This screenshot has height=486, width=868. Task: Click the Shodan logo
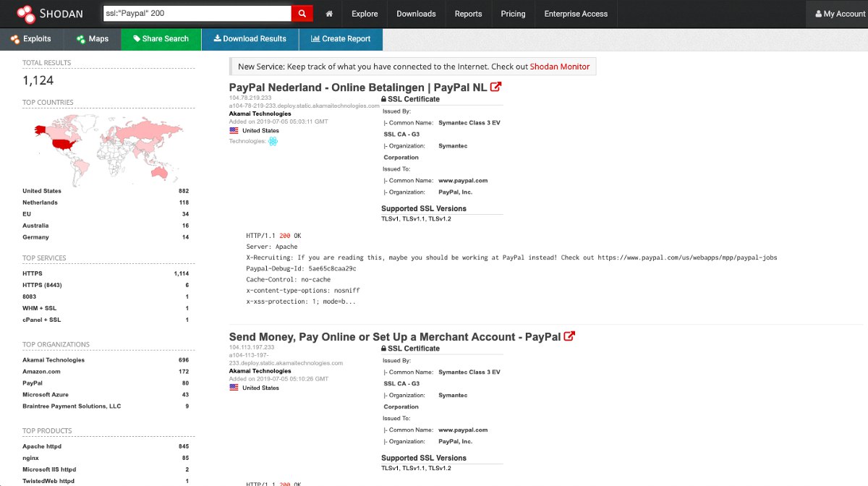coord(49,13)
